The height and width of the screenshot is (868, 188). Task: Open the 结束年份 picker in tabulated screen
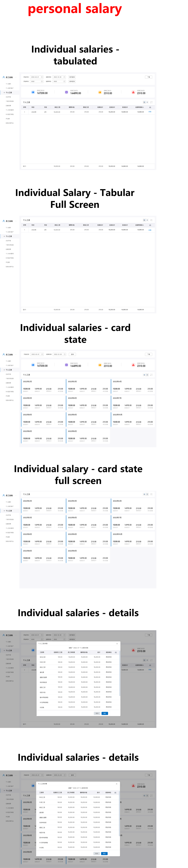coord(59,82)
